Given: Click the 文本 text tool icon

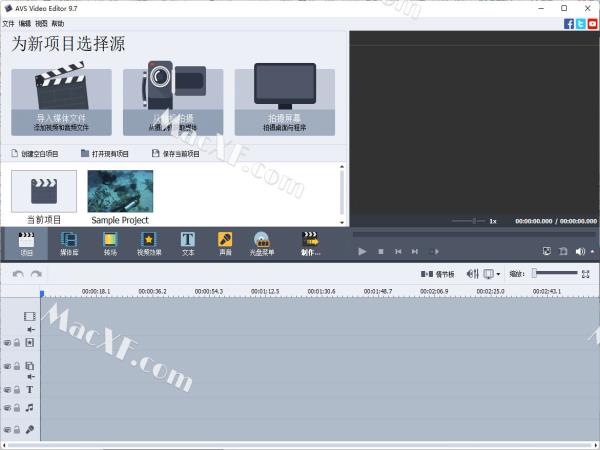Looking at the screenshot, I should click(x=188, y=242).
